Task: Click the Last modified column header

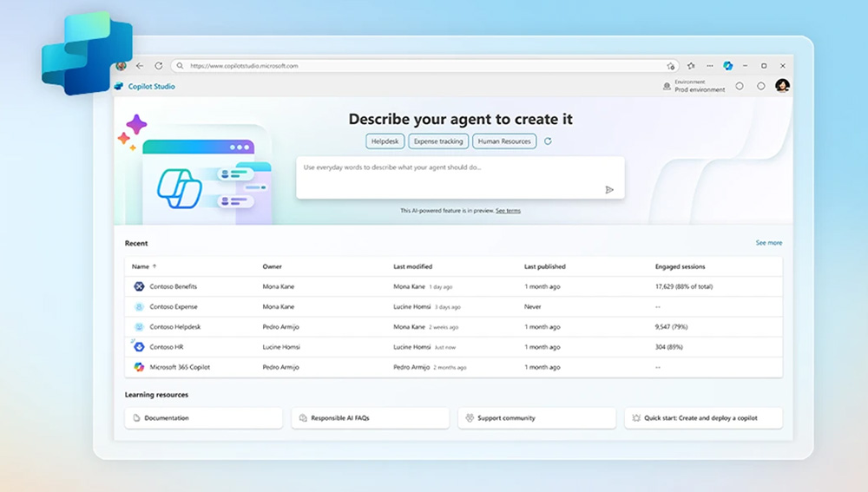Action: (412, 266)
